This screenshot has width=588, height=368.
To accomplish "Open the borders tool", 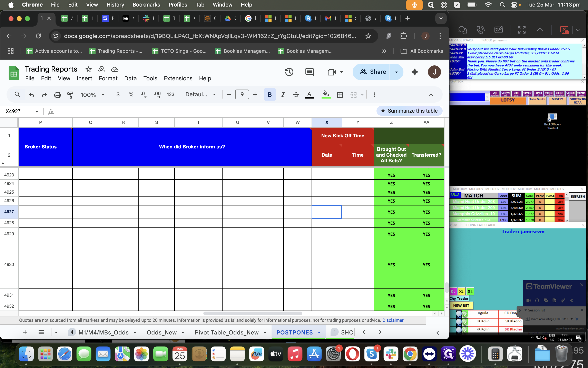I will coord(340,94).
